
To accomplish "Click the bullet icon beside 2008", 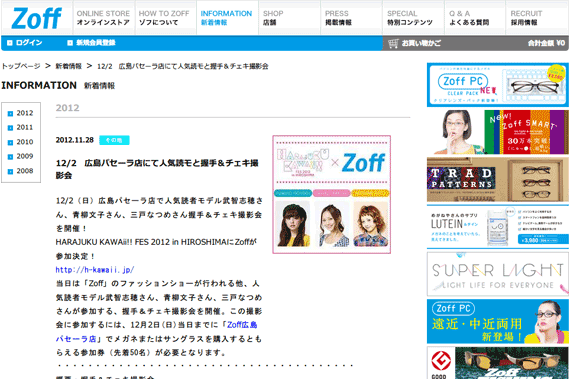I will 10,172.
